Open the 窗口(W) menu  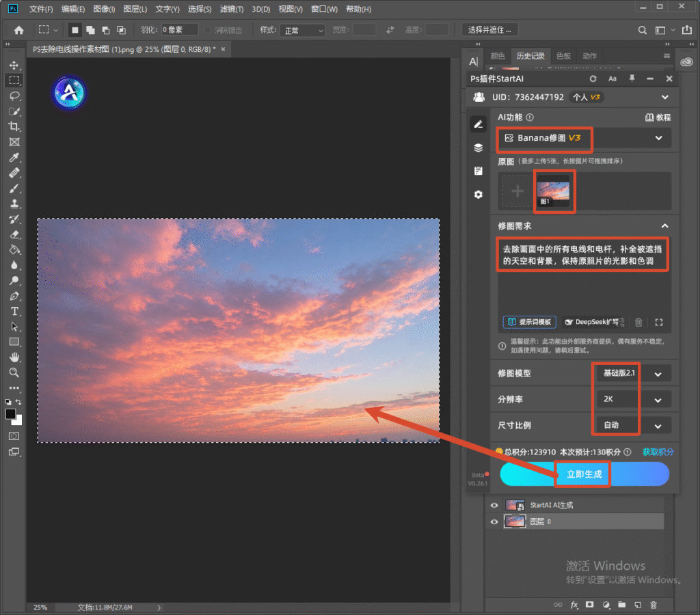(x=324, y=9)
